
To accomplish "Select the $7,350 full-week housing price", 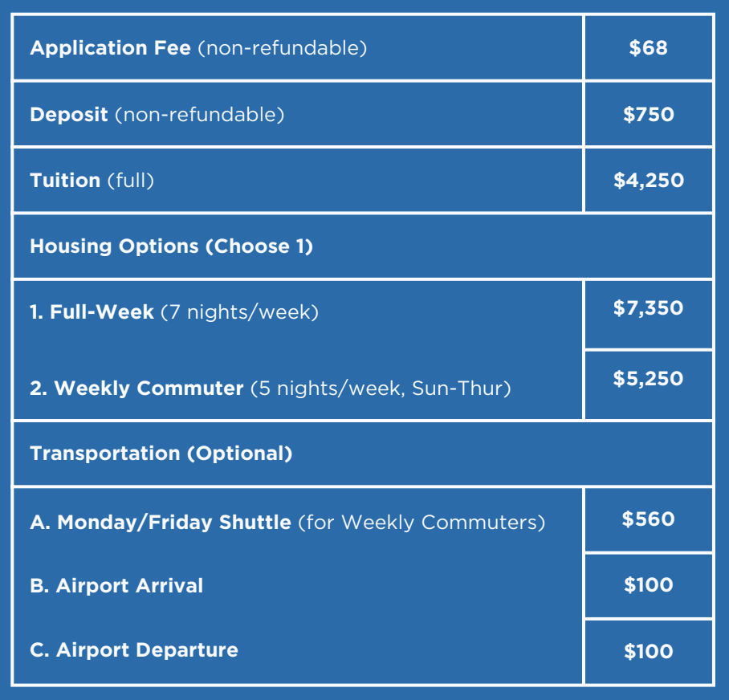I will (x=648, y=308).
